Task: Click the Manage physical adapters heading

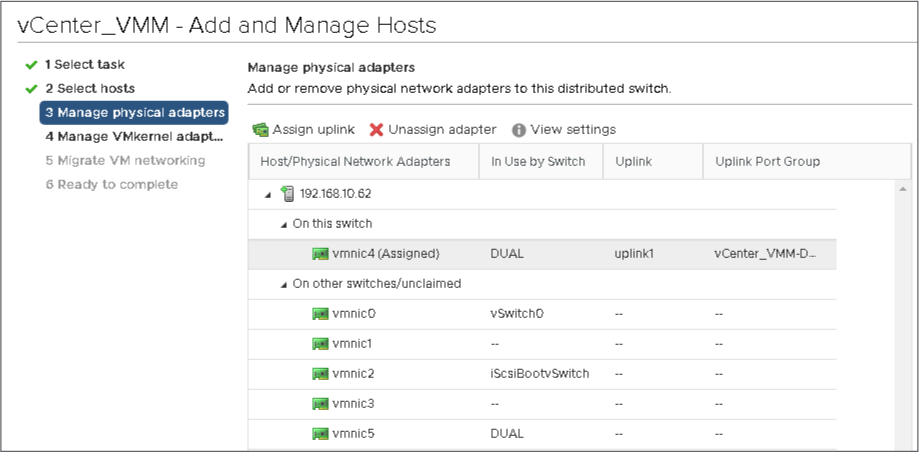Action: pos(331,67)
